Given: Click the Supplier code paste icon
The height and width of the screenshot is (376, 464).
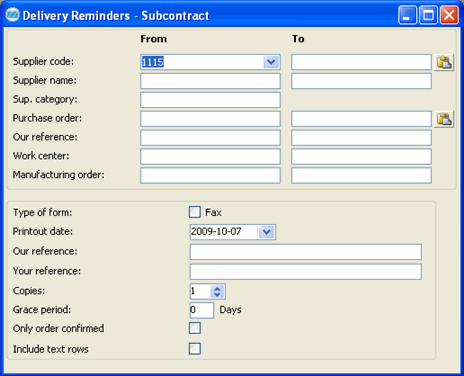Looking at the screenshot, I should (444, 62).
